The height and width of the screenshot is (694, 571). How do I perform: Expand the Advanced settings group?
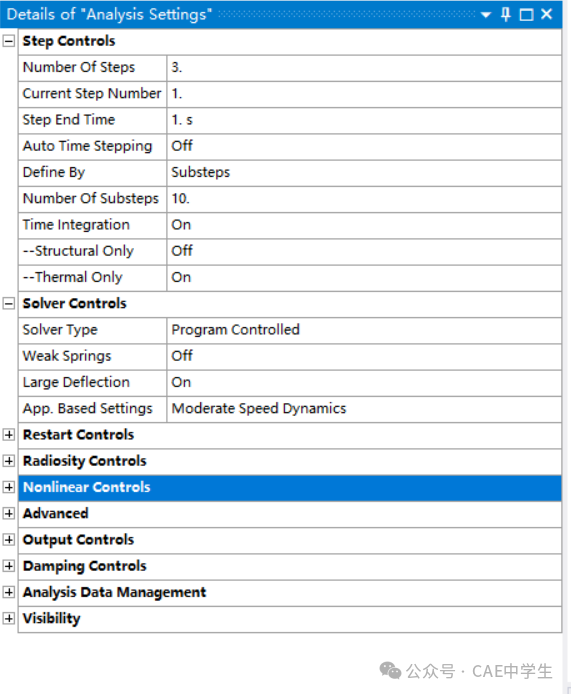pyautogui.click(x=8, y=513)
